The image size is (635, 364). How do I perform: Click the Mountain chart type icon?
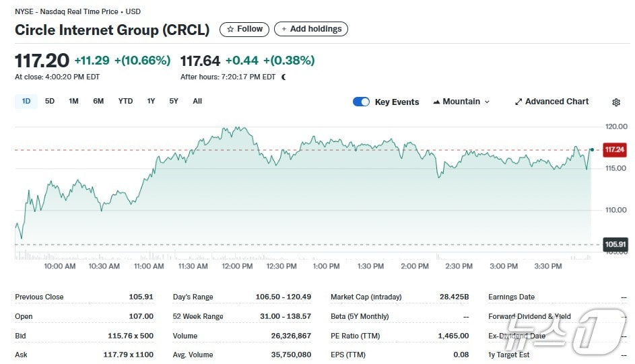(437, 102)
